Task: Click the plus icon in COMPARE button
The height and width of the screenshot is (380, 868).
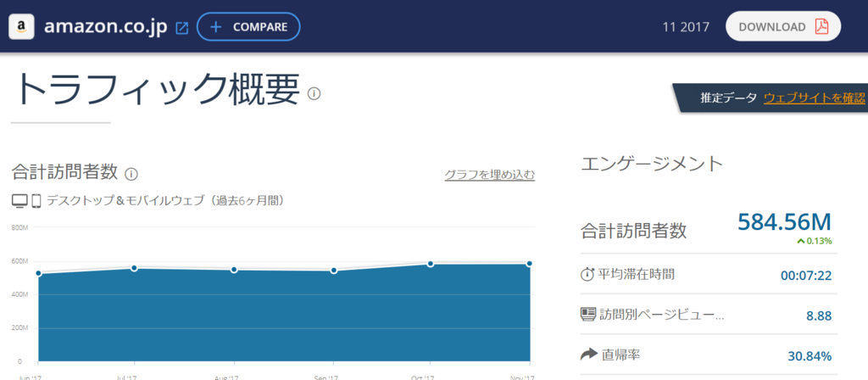Action: 216,27
